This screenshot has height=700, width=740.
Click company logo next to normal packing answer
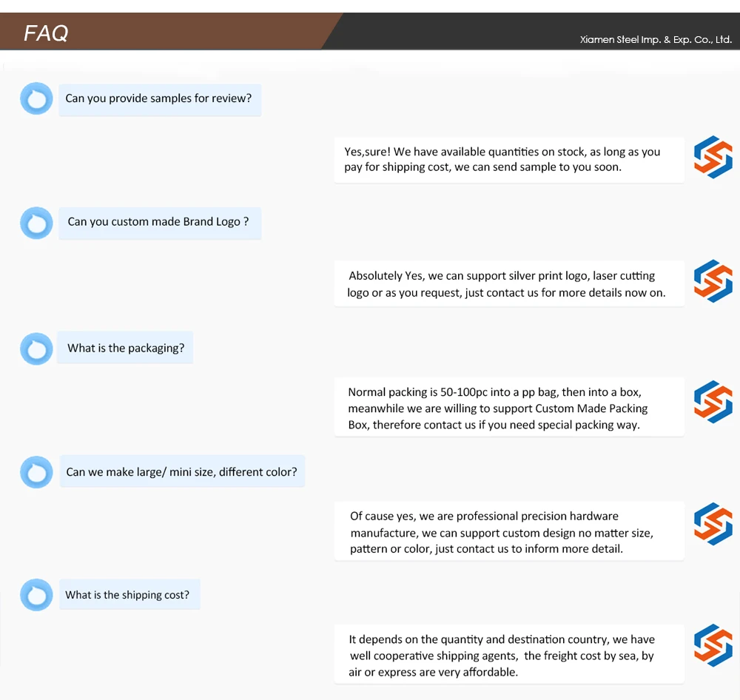click(713, 403)
